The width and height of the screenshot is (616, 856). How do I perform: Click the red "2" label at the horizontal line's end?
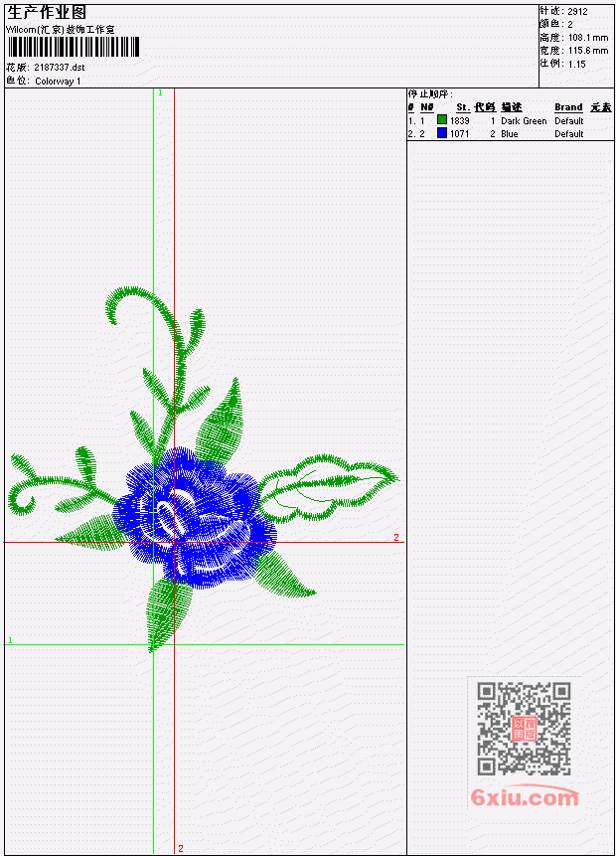click(396, 537)
